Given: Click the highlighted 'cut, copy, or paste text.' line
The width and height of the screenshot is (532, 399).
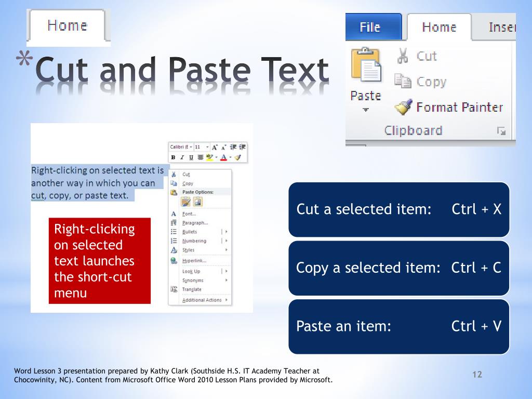Looking at the screenshot, I should tap(80, 195).
